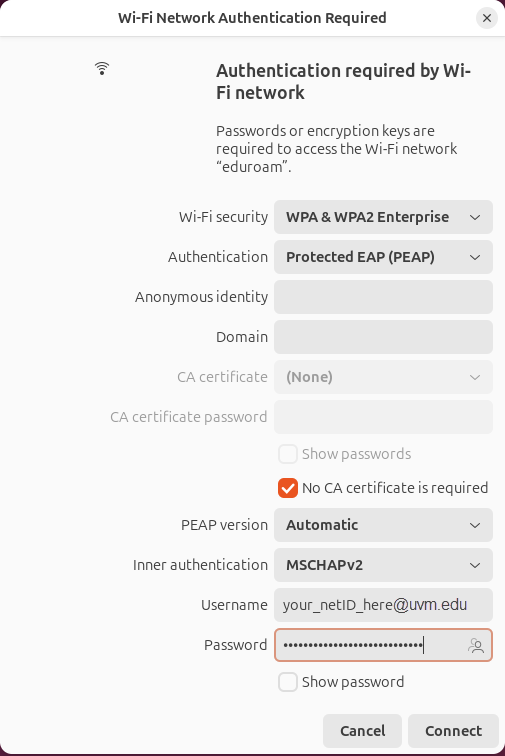Viewport: 505px width, 756px height.
Task: Click the Wi-Fi security dropdown chevron
Action: 475,217
